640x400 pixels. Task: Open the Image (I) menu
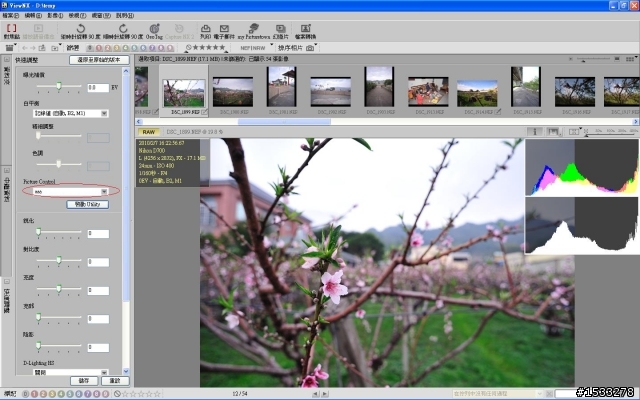pos(55,16)
